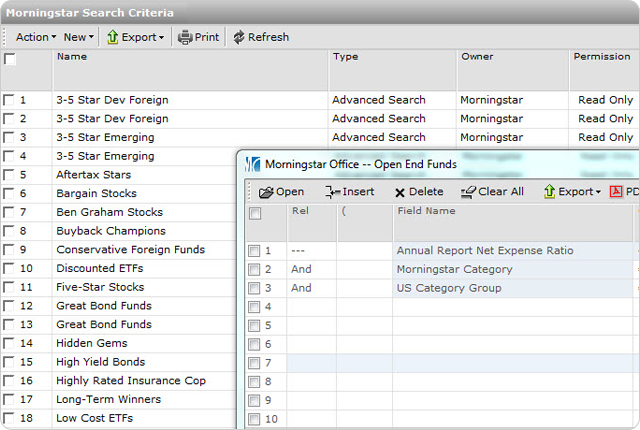Image resolution: width=640 pixels, height=430 pixels.
Task: Click And relation in dialog row 2
Action: pyautogui.click(x=301, y=269)
